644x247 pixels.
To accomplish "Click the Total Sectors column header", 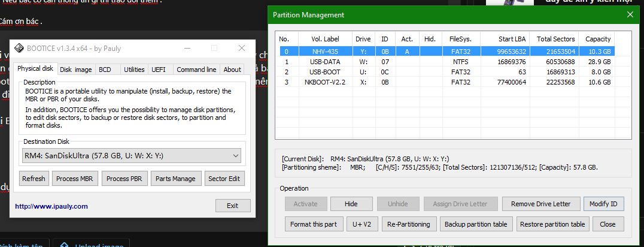I will point(554,39).
